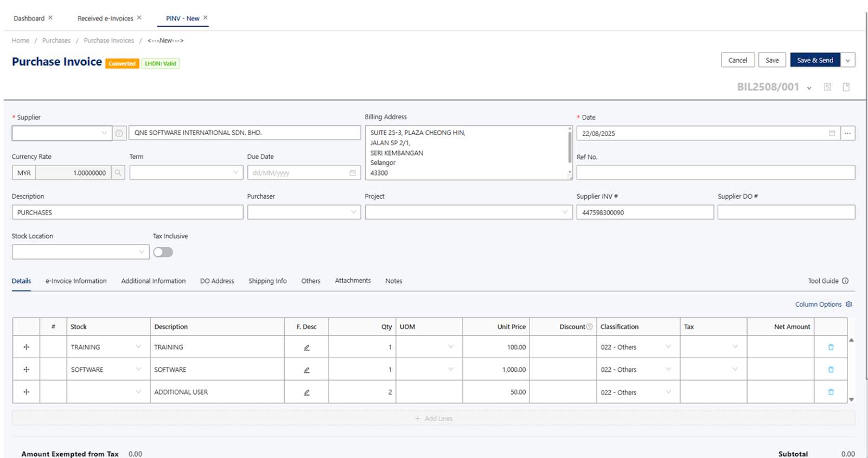The width and height of the screenshot is (868, 458).
Task: Click Tool Guide info icon
Action: point(845,281)
